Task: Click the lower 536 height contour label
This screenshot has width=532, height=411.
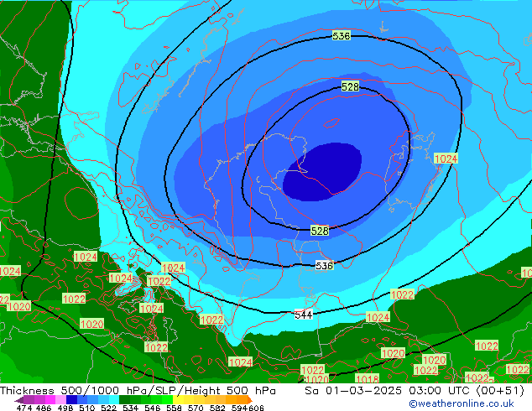Action: tap(325, 266)
